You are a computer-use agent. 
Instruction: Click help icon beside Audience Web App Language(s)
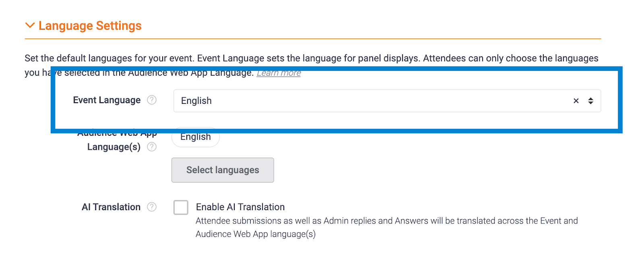point(152,147)
